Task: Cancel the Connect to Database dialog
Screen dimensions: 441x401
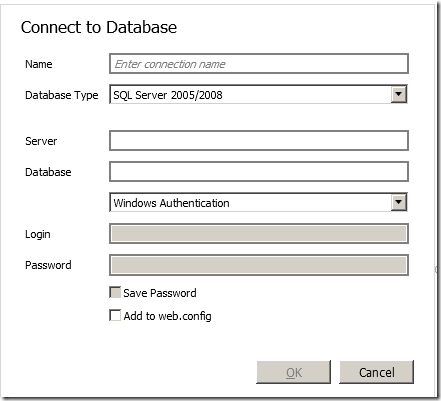Action: [x=376, y=372]
